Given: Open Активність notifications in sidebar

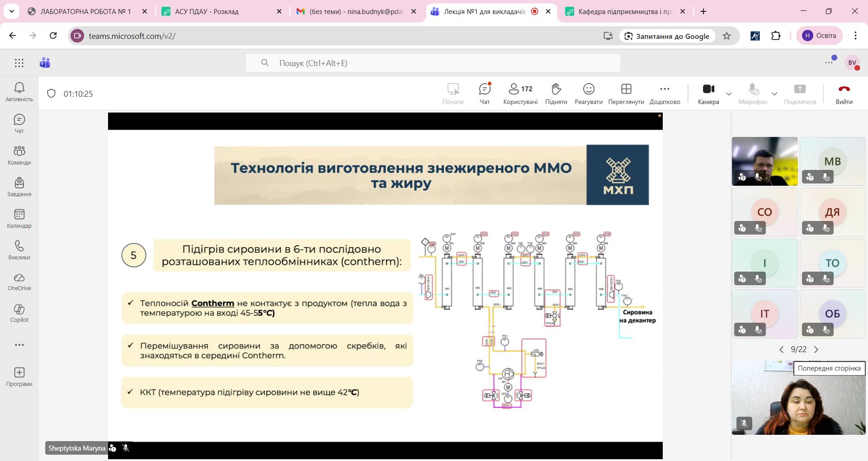Looking at the screenshot, I should point(19,92).
